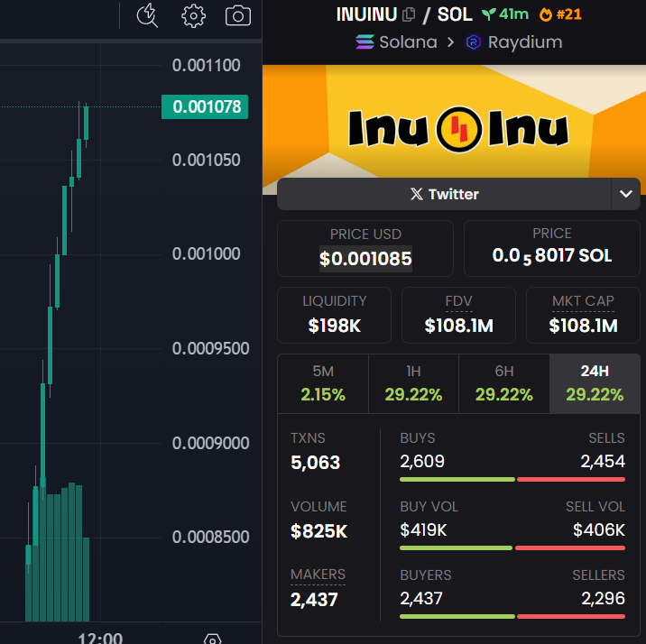Click the MAKERS label
646x644 pixels.
318,575
